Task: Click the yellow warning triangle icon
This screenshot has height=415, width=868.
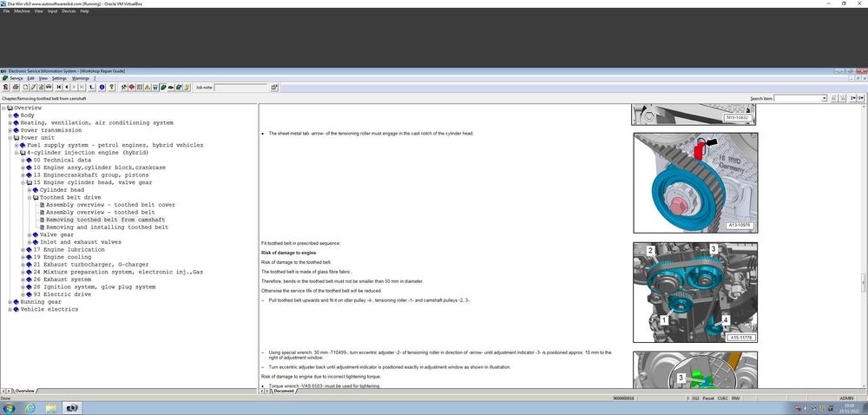Action: (x=148, y=87)
